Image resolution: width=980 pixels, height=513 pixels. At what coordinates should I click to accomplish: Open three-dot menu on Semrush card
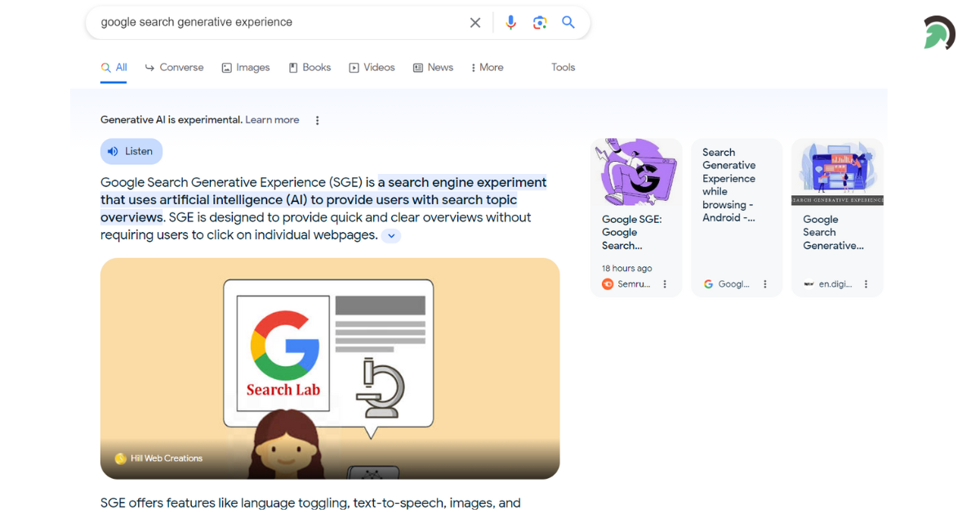click(x=665, y=284)
